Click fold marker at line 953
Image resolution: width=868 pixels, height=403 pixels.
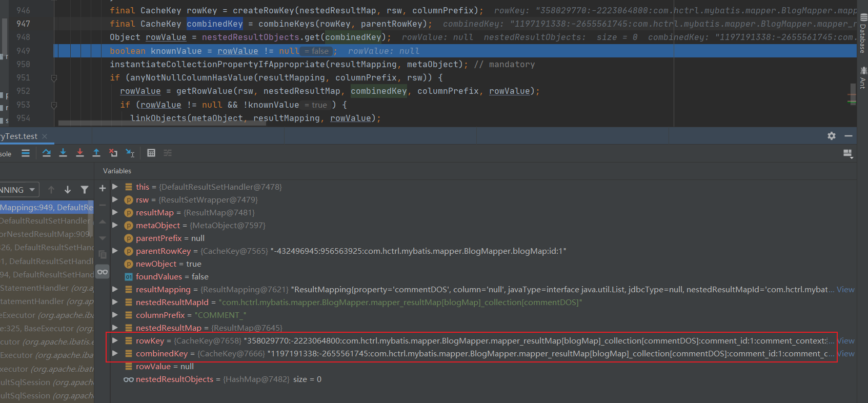(54, 105)
